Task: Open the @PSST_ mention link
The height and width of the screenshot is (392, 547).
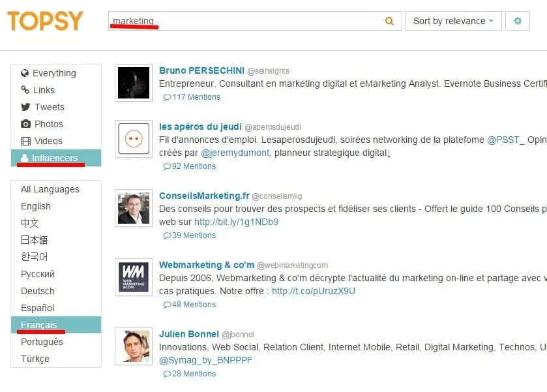Action: pos(506,140)
